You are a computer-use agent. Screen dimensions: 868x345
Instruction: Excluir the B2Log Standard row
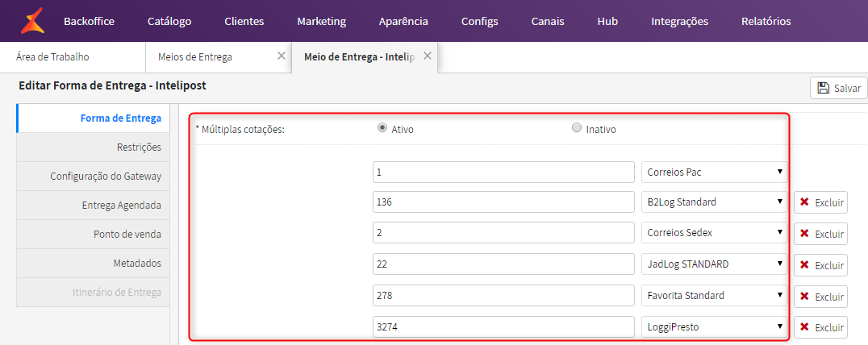[821, 203]
